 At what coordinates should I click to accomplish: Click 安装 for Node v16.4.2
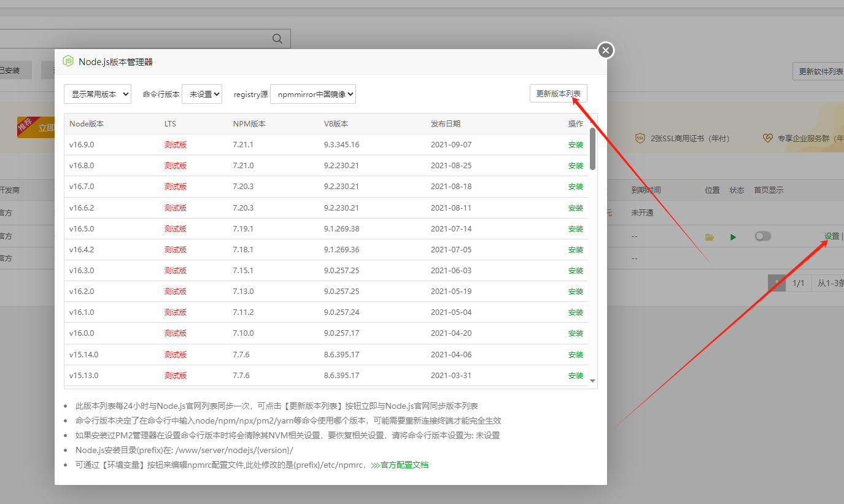[576, 250]
